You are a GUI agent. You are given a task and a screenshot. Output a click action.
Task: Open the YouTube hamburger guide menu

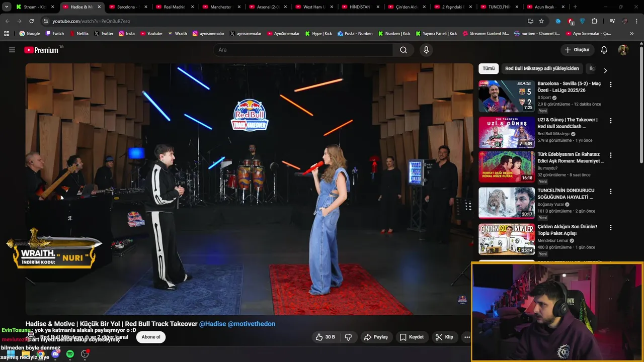[12, 50]
